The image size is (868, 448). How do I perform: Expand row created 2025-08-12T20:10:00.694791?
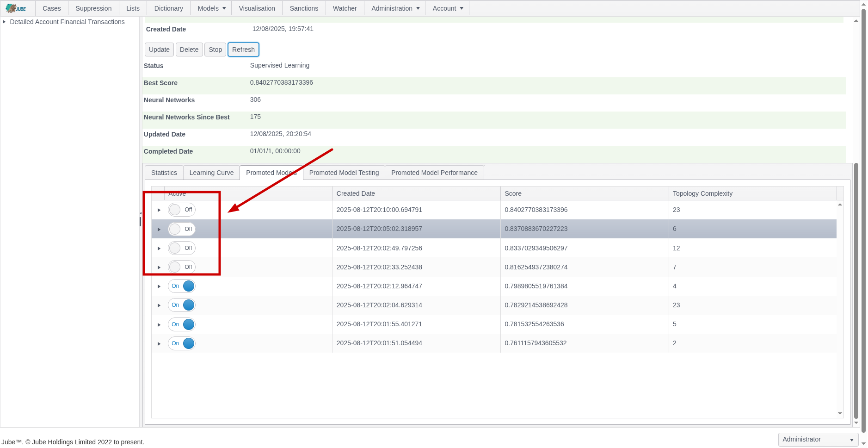click(159, 210)
